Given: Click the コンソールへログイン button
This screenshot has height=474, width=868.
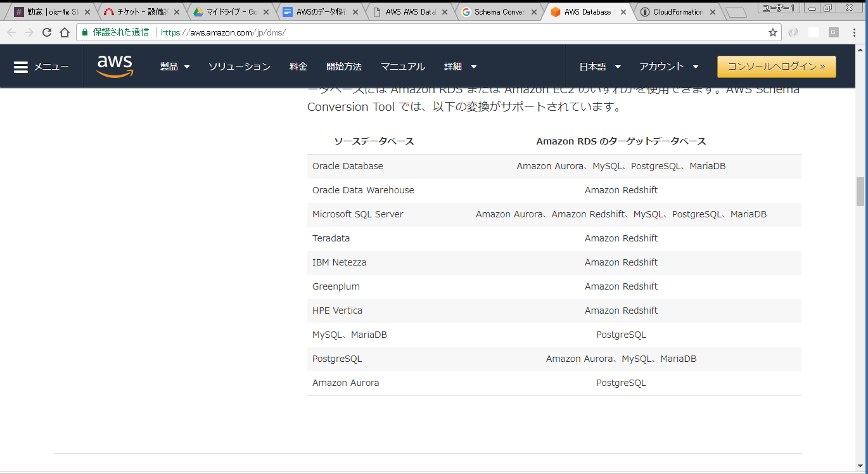Looking at the screenshot, I should point(776,67).
